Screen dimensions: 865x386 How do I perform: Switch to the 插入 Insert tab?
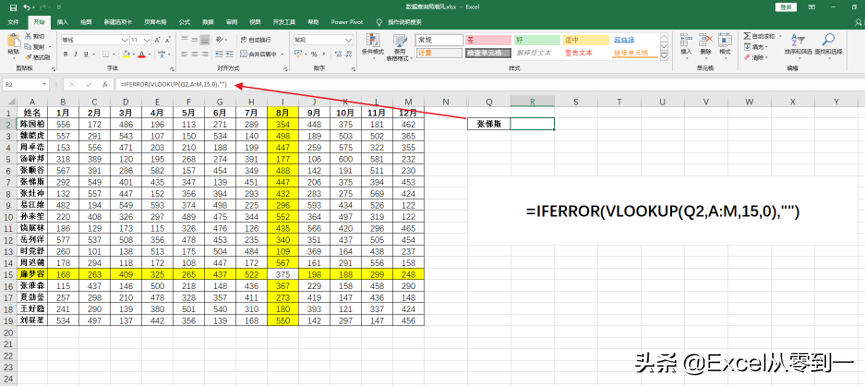coord(63,22)
